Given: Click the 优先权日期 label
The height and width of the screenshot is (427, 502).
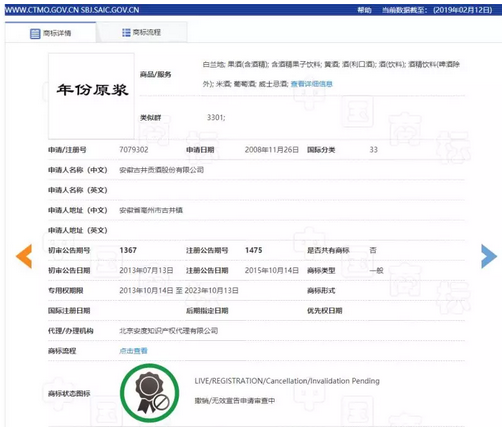Looking at the screenshot, I should pos(324,311).
